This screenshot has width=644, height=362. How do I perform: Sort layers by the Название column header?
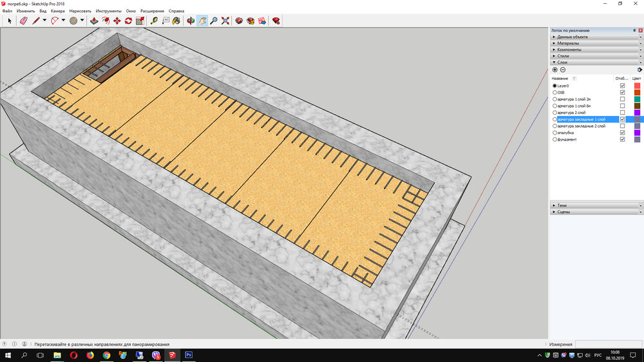(x=560, y=79)
